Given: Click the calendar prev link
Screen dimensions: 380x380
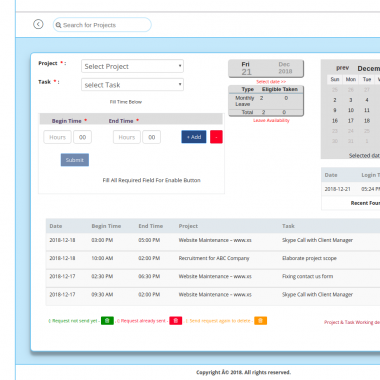Looking at the screenshot, I should pos(343,68).
